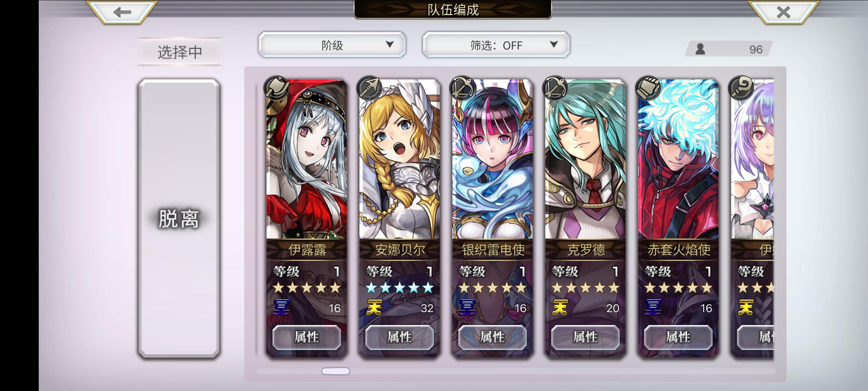Close the team formation screen

tap(783, 12)
